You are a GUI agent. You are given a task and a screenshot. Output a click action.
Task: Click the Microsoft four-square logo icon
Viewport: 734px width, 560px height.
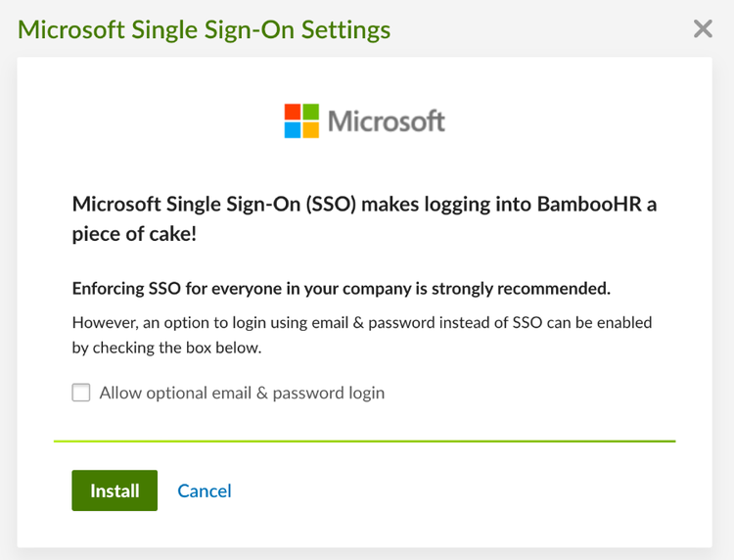click(x=302, y=120)
